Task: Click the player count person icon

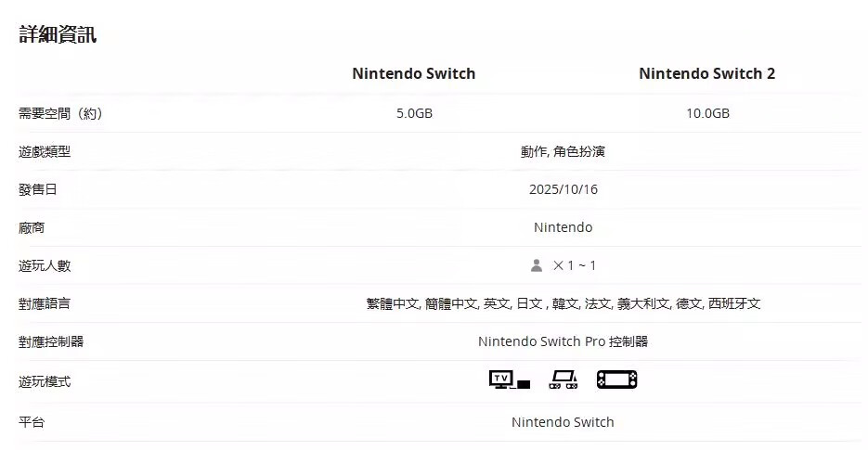Action: pyautogui.click(x=537, y=265)
